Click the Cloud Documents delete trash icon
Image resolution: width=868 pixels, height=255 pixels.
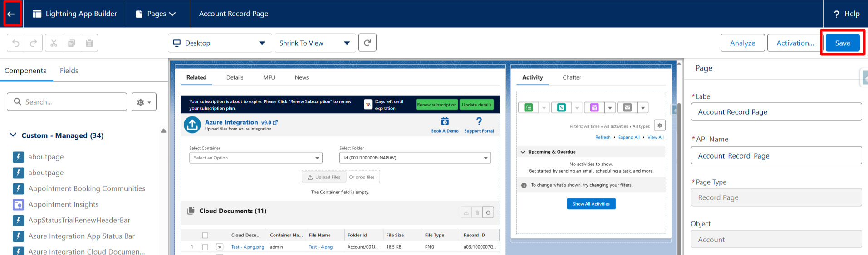pyautogui.click(x=477, y=212)
